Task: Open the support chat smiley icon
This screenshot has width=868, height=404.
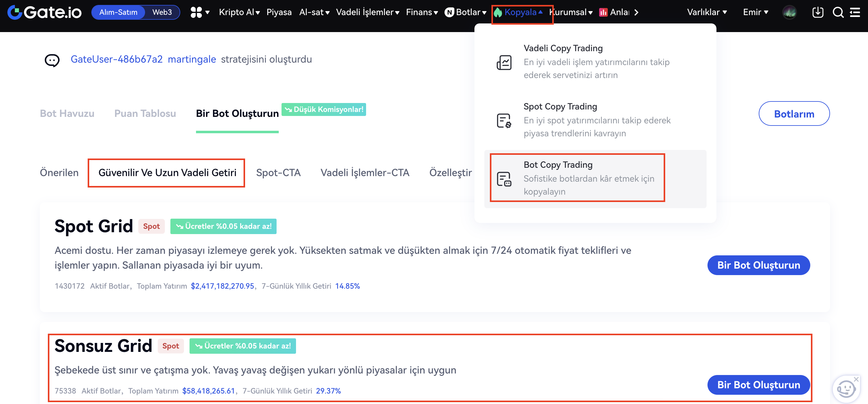Action: pyautogui.click(x=846, y=389)
